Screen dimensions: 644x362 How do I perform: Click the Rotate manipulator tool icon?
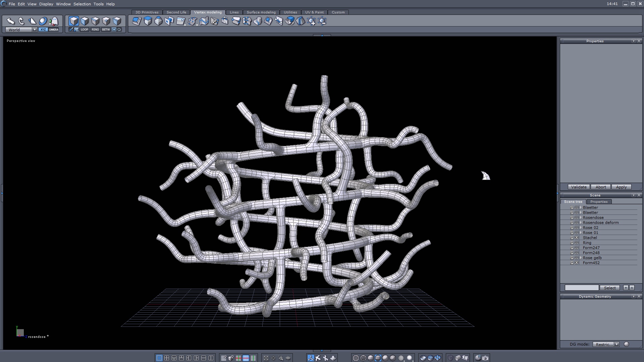click(21, 21)
